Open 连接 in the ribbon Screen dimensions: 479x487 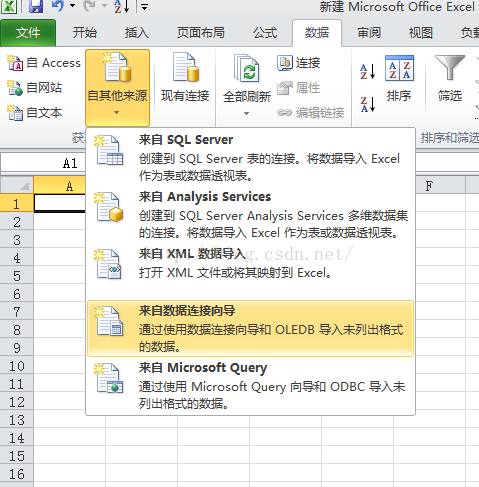point(299,63)
